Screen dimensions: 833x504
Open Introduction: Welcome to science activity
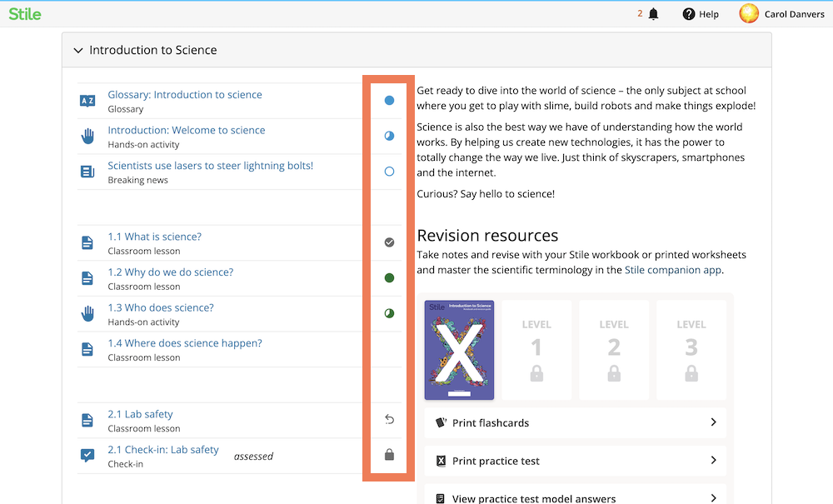pyautogui.click(x=187, y=130)
